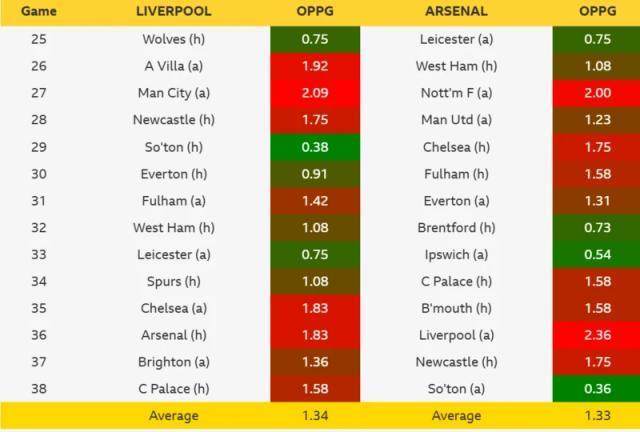Click the green 0.36 OPPG cell
Screen dimensions: 640x432
(x=597, y=388)
